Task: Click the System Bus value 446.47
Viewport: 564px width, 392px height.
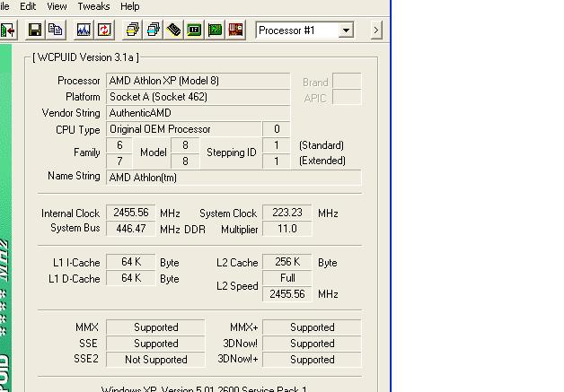Action: 131,229
